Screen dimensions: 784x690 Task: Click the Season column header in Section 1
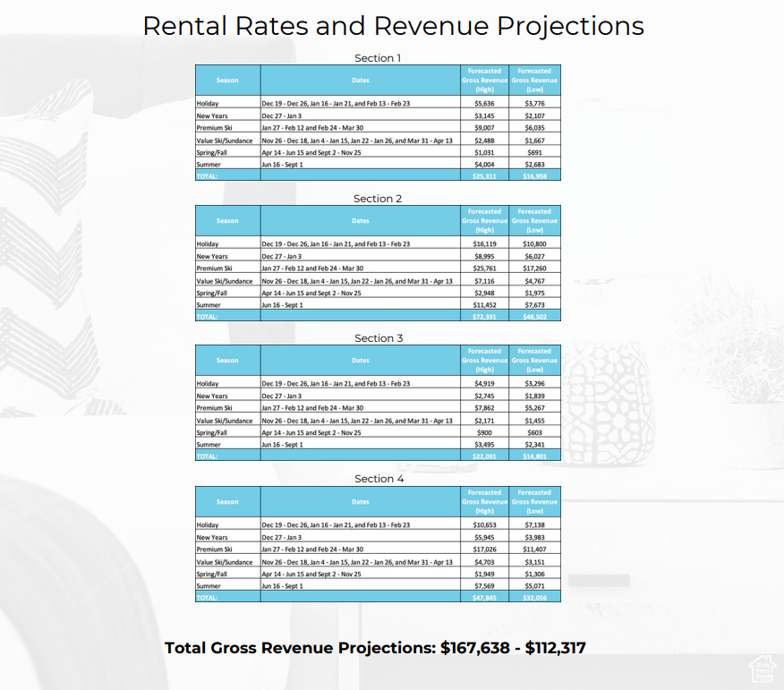(227, 81)
